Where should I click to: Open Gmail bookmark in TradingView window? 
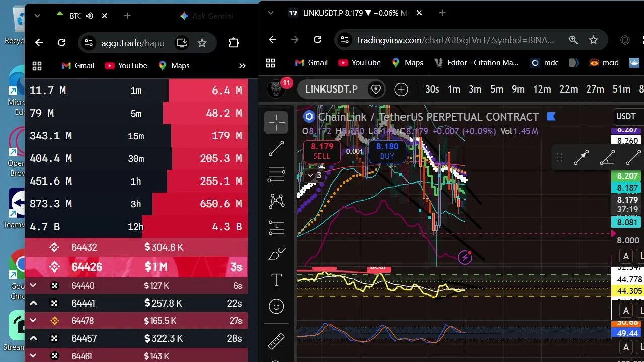coord(311,63)
